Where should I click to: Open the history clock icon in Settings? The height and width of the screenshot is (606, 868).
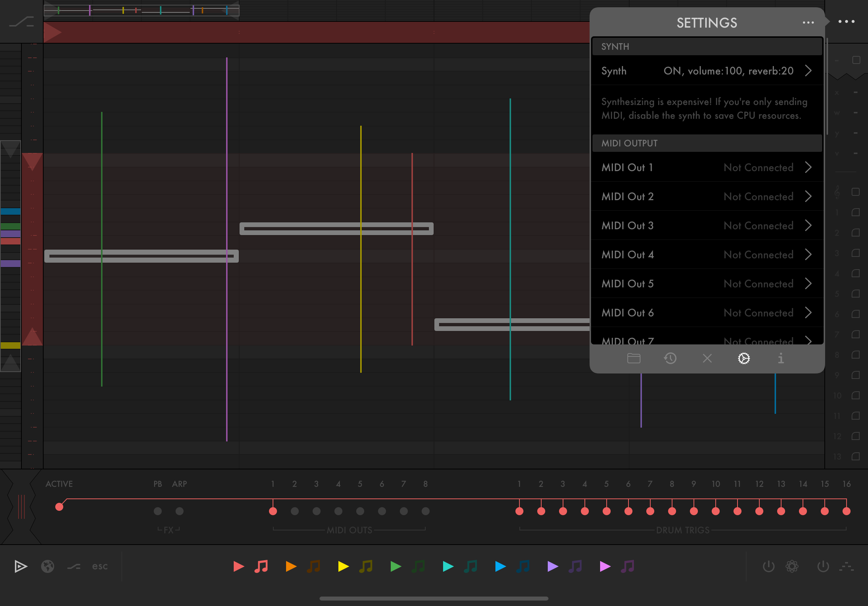(670, 358)
